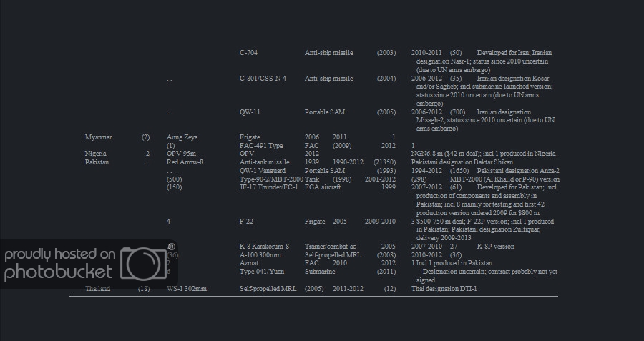The height and width of the screenshot is (341, 644).
Task: Select the 'K-8 Karakorum-8' entry
Action: (x=264, y=247)
